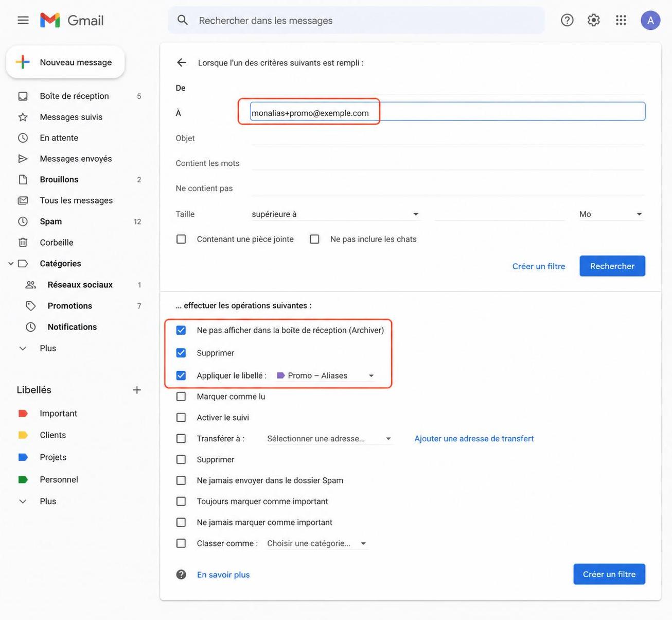Click the Gmail logo

coord(72,21)
